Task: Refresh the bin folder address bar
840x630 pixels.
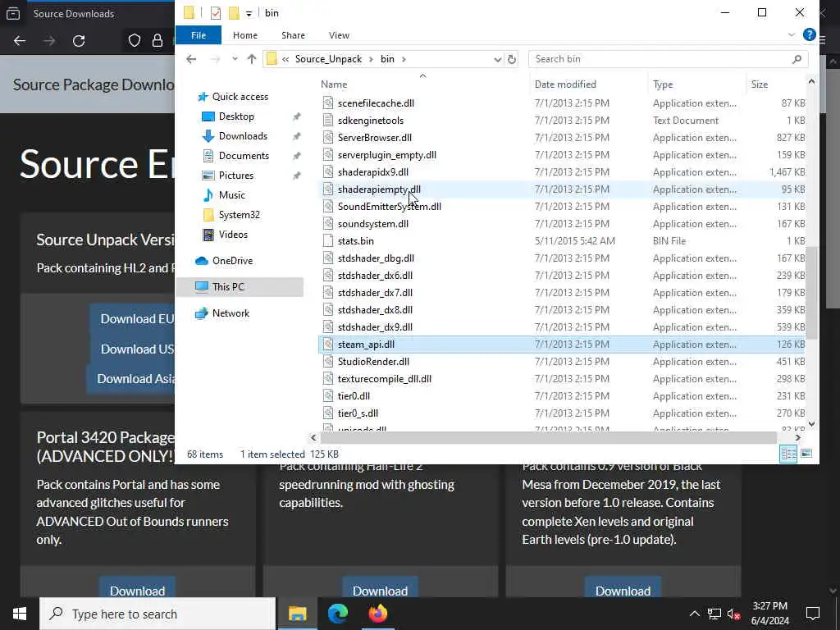Action: (x=512, y=59)
